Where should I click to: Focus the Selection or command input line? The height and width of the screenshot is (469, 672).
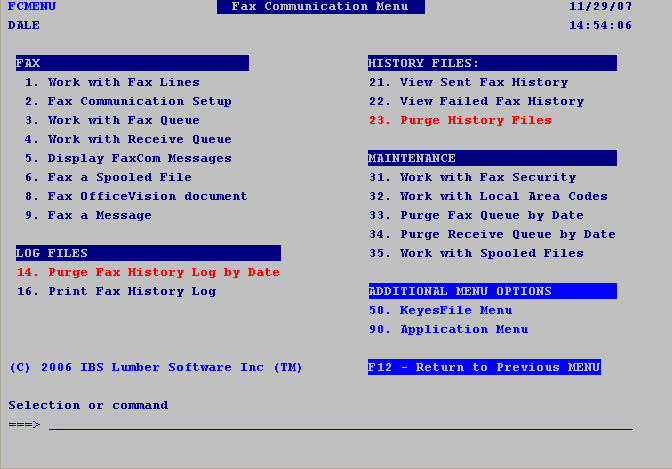pos(341,424)
